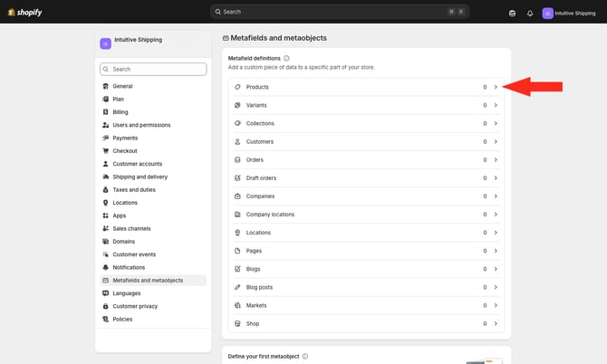Click the Blogs icon
The width and height of the screenshot is (607, 364).
tap(237, 269)
